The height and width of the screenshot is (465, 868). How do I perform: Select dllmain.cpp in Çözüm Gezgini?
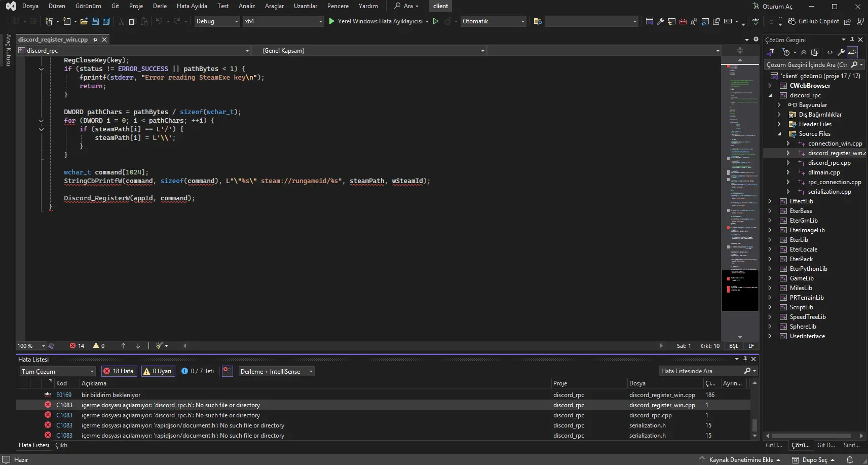(824, 172)
